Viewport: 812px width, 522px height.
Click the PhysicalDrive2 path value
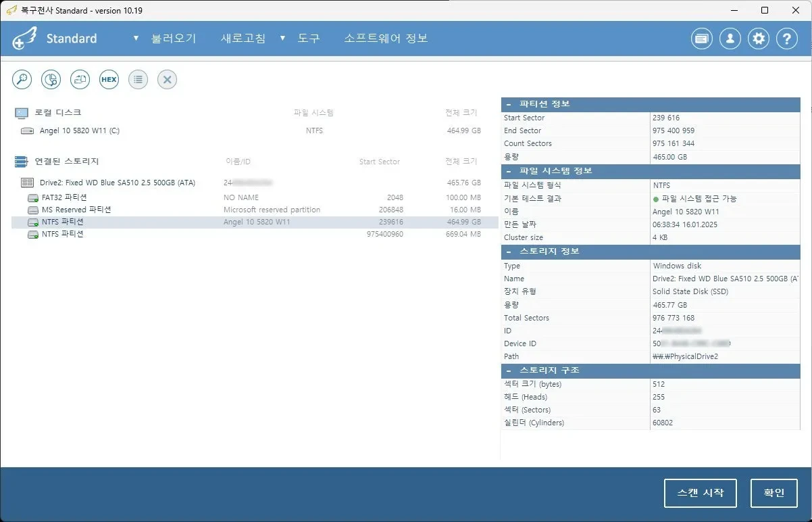tap(685, 356)
